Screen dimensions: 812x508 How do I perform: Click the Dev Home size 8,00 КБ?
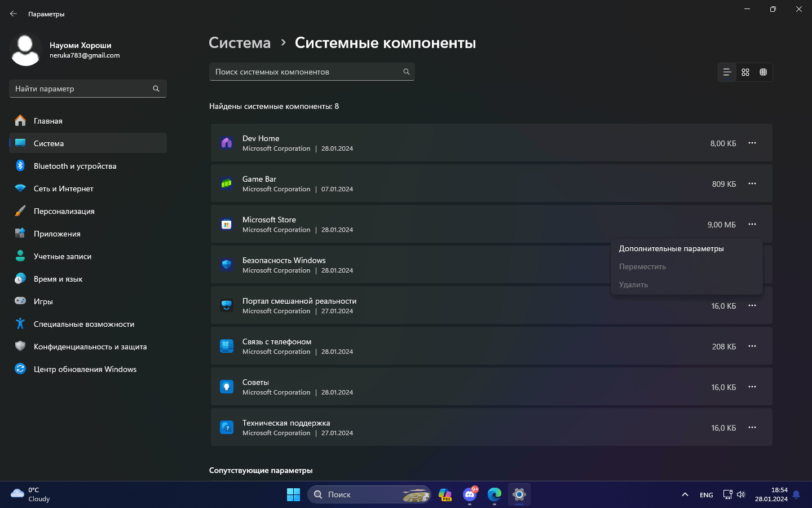(723, 143)
